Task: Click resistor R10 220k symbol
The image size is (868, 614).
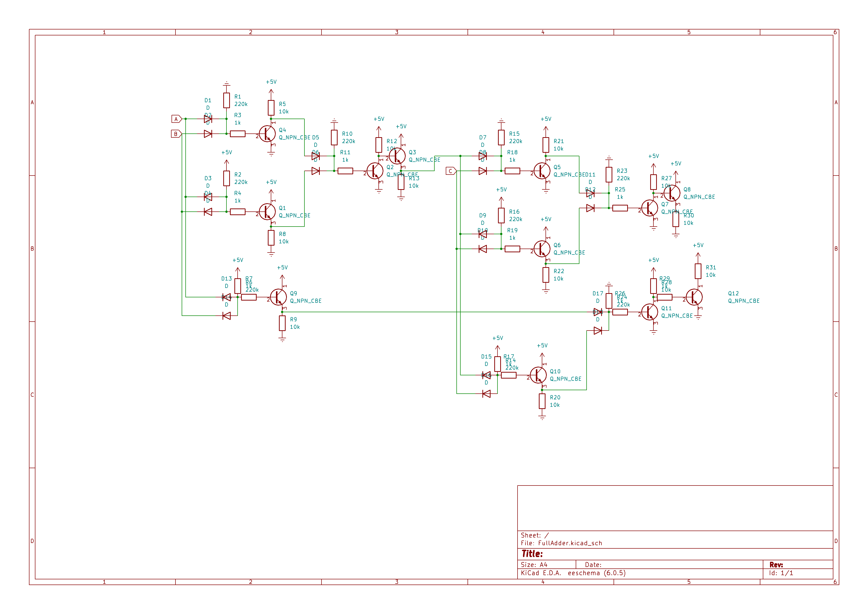Action: pos(334,138)
